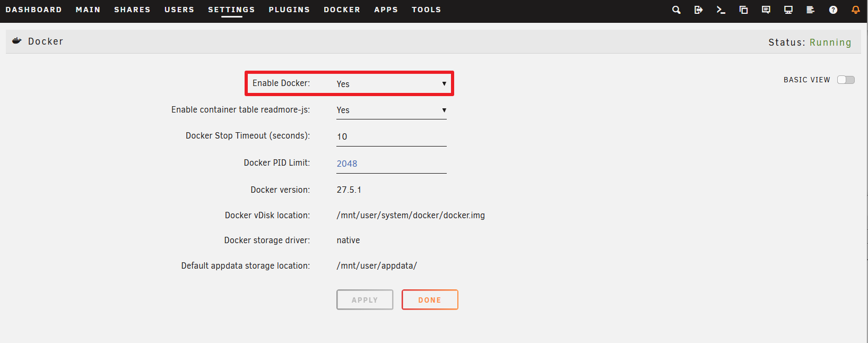Click the system info monitor icon

pyautogui.click(x=788, y=10)
